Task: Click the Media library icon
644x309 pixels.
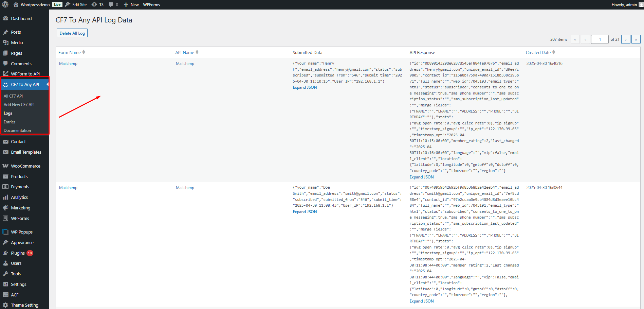Action: tap(5, 42)
